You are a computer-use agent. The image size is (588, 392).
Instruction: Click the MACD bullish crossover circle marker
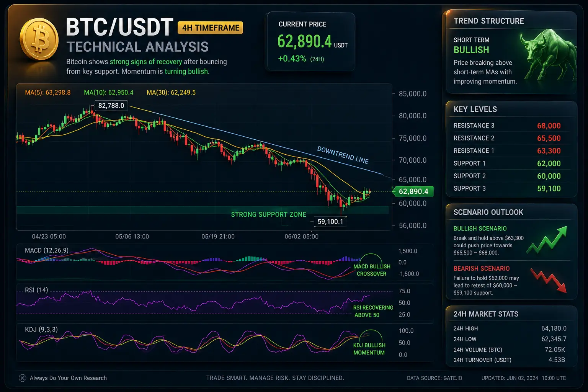[x=371, y=260]
